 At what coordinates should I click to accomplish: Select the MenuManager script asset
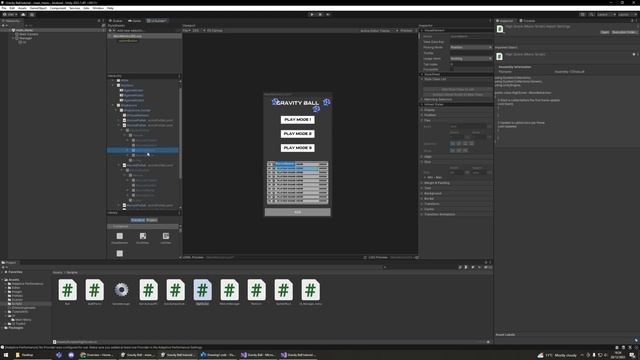pos(229,292)
